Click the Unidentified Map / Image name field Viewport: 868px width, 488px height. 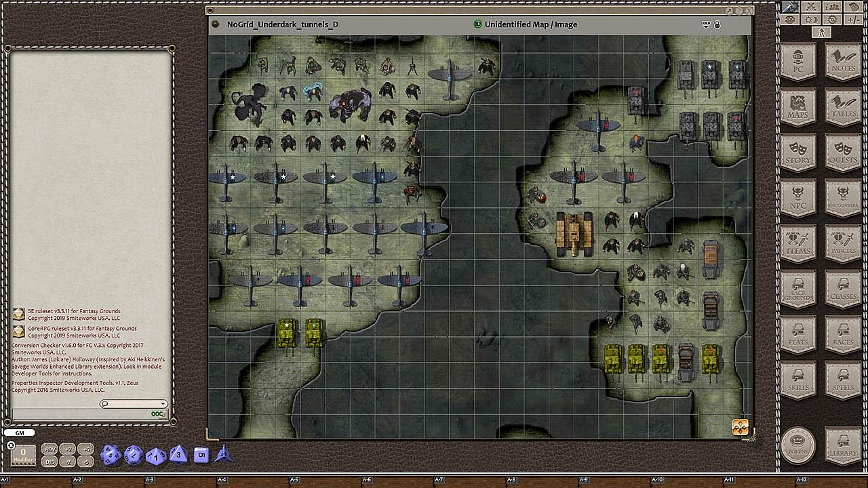click(x=531, y=24)
